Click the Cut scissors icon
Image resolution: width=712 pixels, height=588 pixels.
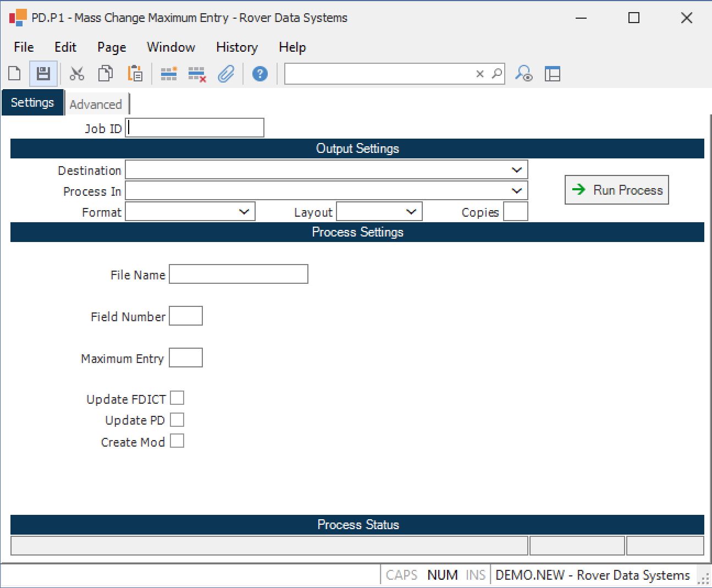click(77, 74)
